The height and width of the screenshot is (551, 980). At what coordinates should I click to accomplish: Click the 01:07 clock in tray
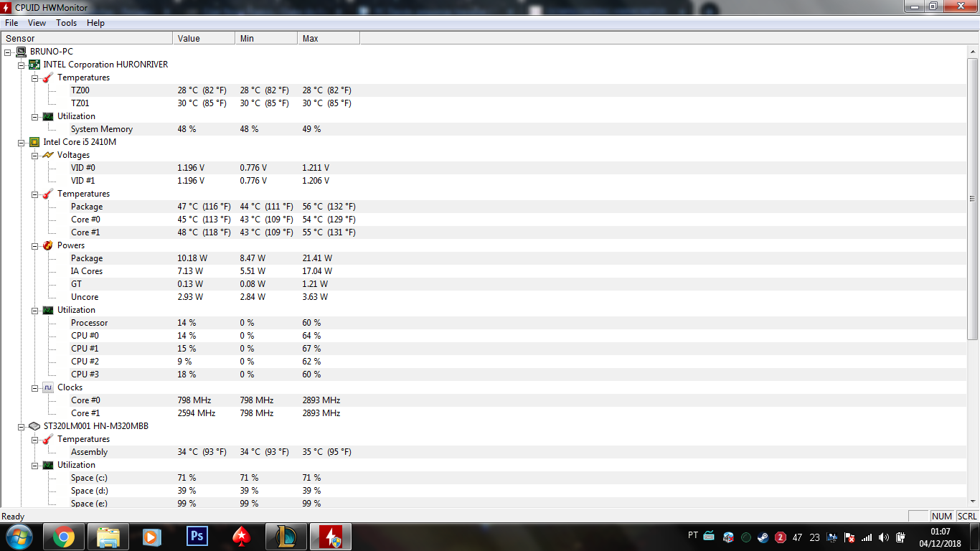[x=940, y=531]
